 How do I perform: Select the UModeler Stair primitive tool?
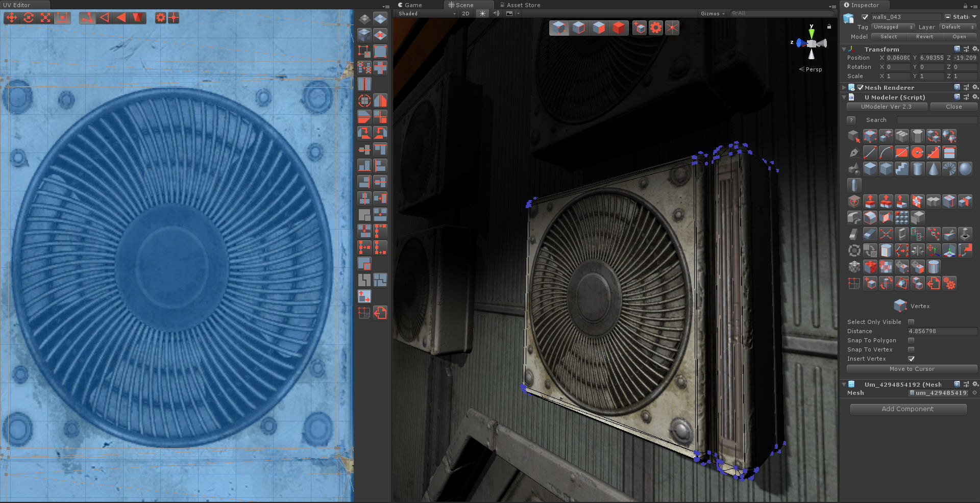[x=902, y=168]
